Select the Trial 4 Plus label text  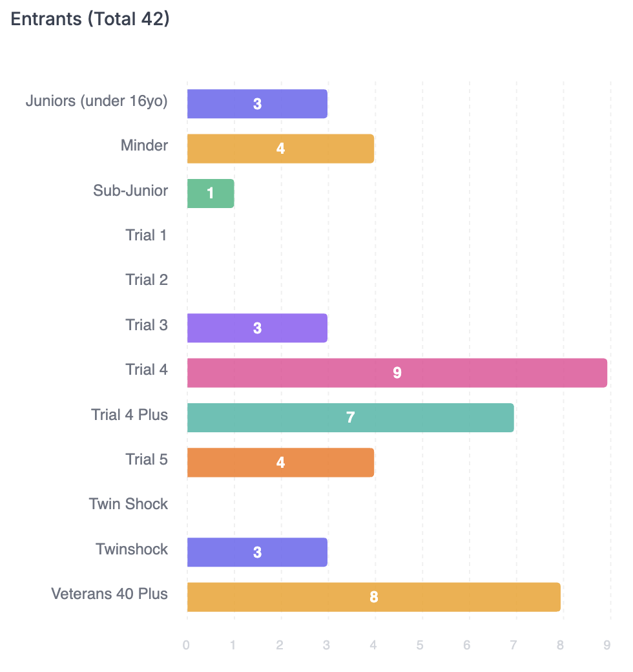pyautogui.click(x=130, y=415)
